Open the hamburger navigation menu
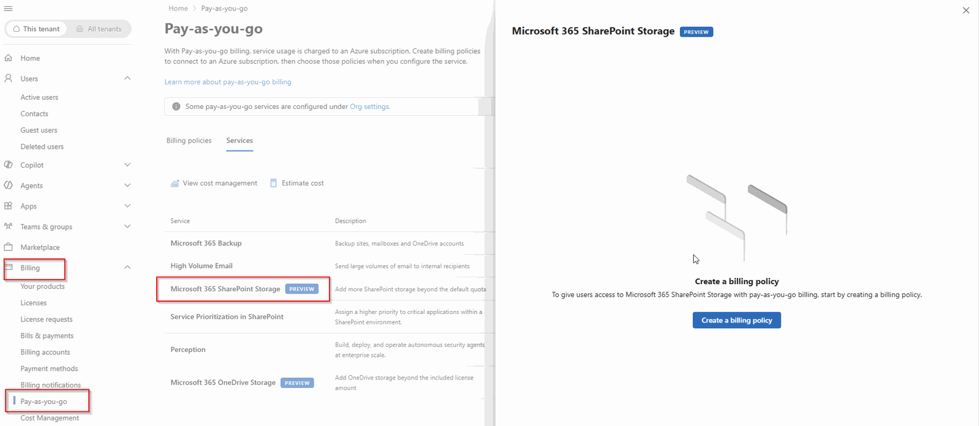The image size is (980, 426). (x=9, y=9)
